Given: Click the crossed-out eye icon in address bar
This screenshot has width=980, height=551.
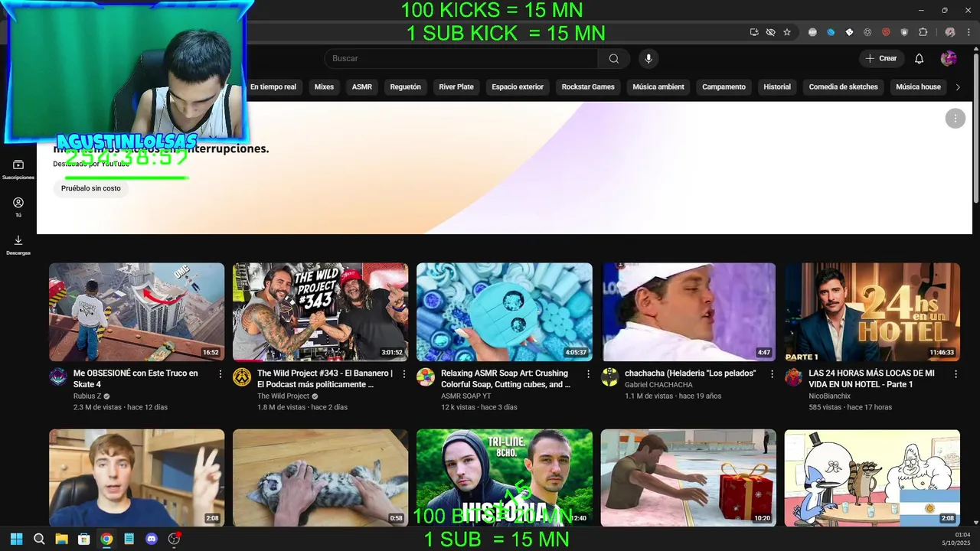Looking at the screenshot, I should click(770, 32).
